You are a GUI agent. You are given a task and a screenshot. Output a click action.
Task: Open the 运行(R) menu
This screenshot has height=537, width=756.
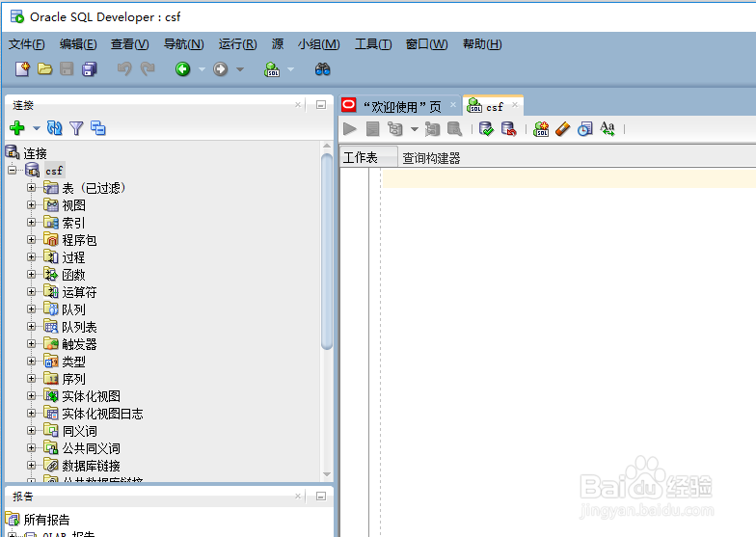[237, 44]
